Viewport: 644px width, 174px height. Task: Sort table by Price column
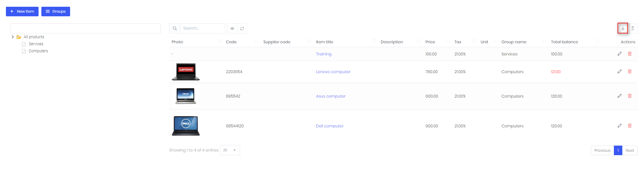coord(430,42)
